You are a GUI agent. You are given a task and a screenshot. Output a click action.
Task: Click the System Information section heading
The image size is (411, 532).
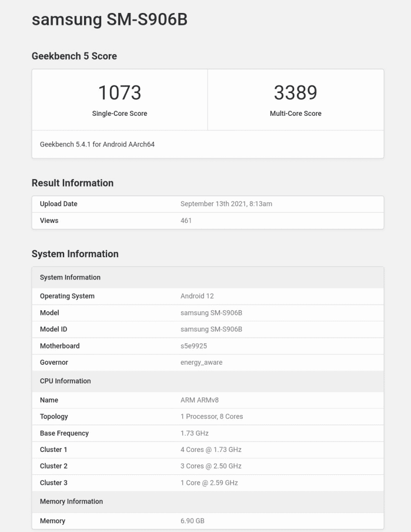pyautogui.click(x=75, y=254)
